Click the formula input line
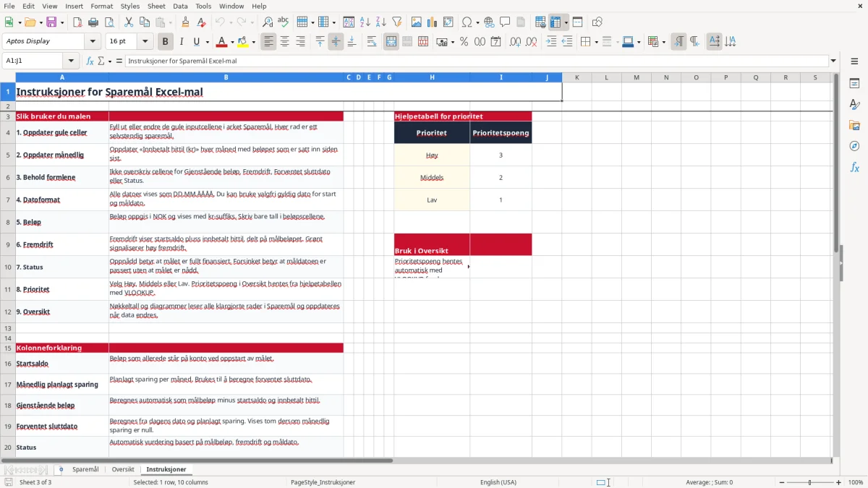The height and width of the screenshot is (488, 868). tap(476, 61)
